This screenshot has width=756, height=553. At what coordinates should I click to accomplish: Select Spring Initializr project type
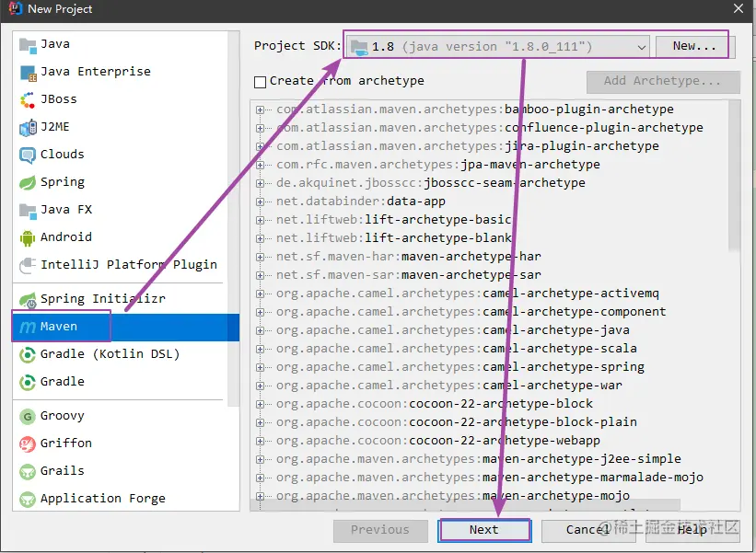[120, 299]
